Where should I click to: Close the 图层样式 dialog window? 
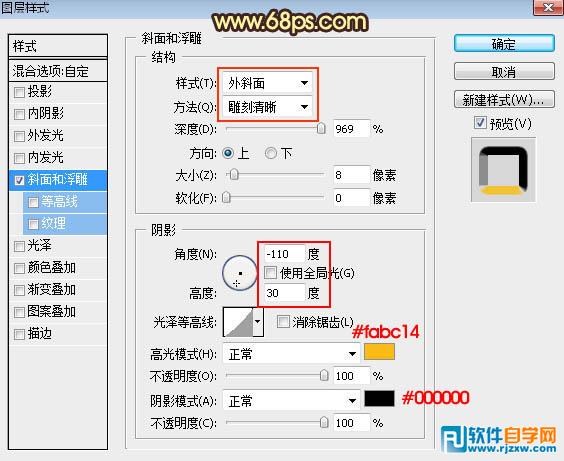pyautogui.click(x=548, y=7)
